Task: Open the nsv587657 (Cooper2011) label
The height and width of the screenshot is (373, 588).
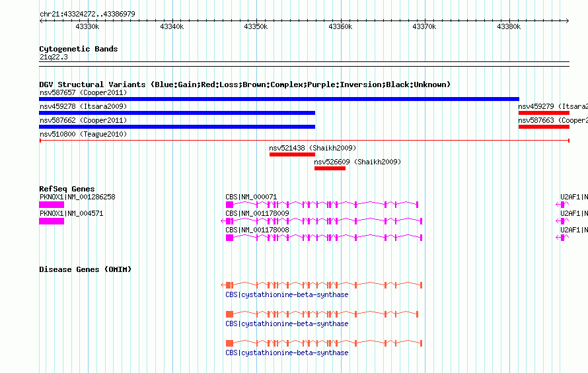Action: click(x=83, y=92)
